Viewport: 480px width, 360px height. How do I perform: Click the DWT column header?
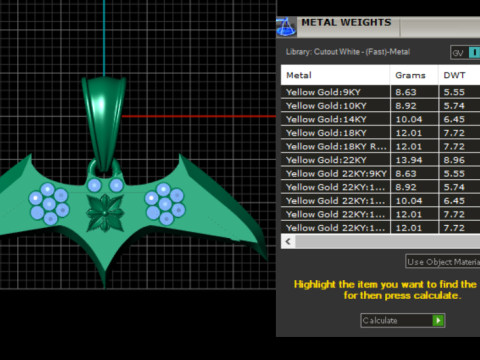click(459, 75)
